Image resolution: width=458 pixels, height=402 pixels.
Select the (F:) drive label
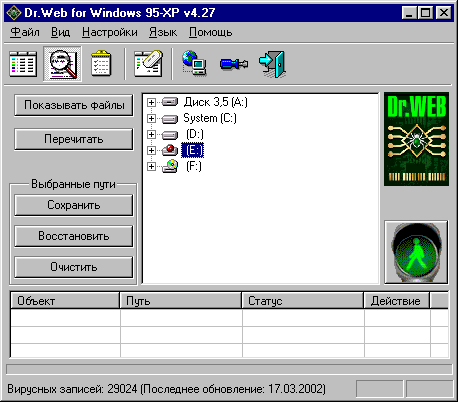(194, 166)
